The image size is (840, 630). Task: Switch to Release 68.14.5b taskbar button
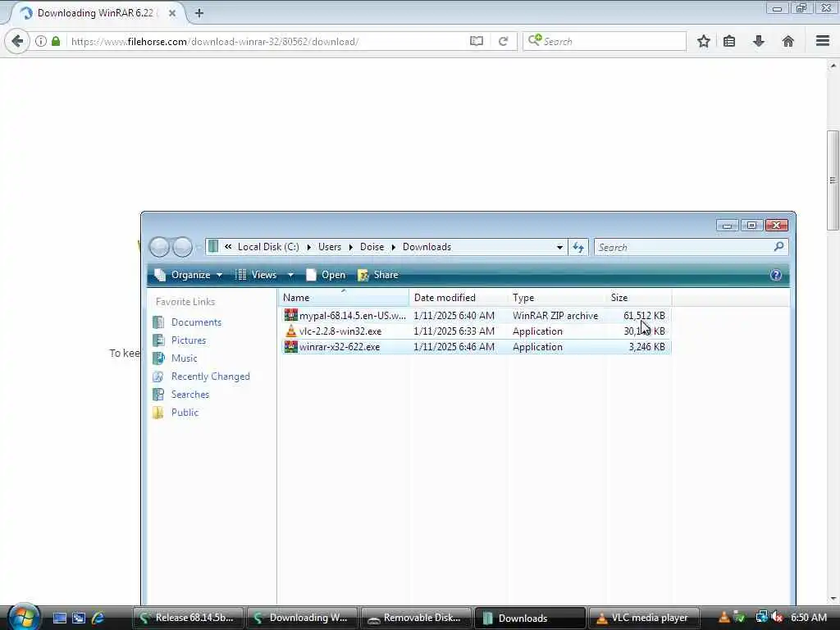point(188,618)
